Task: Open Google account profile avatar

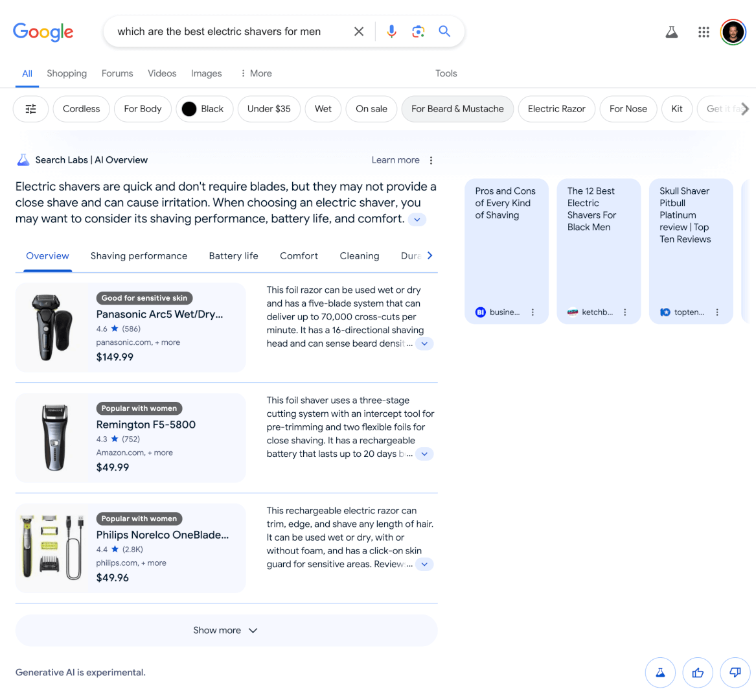Action: click(x=733, y=32)
